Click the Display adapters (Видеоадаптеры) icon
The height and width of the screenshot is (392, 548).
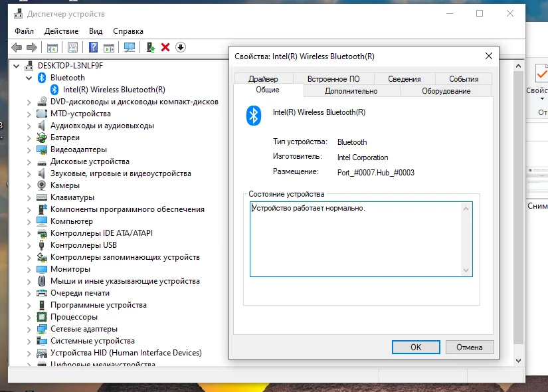(42, 149)
